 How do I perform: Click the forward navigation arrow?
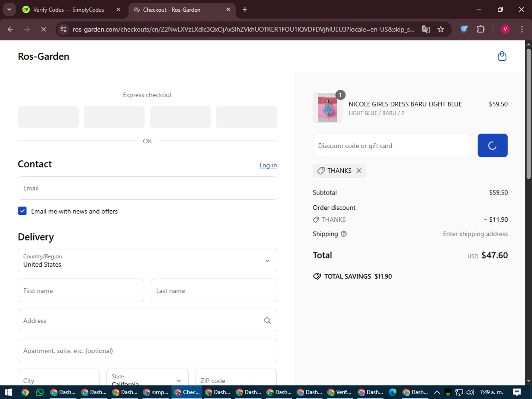(x=27, y=29)
